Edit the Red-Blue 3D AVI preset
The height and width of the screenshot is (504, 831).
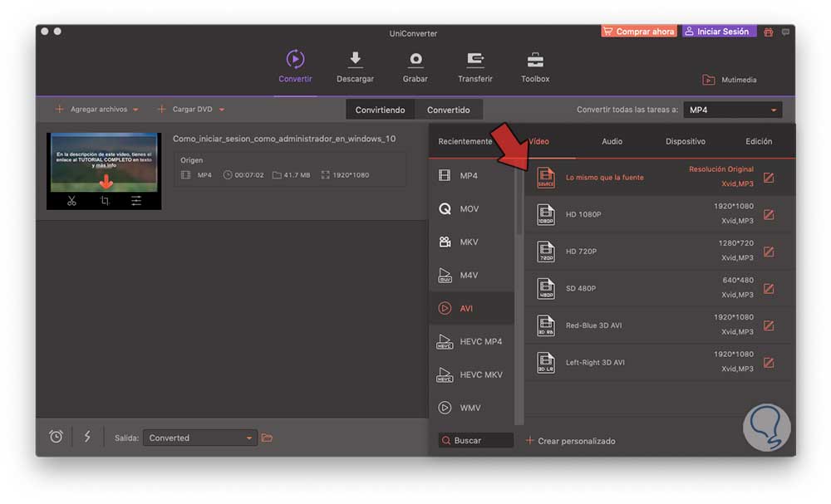tap(769, 325)
